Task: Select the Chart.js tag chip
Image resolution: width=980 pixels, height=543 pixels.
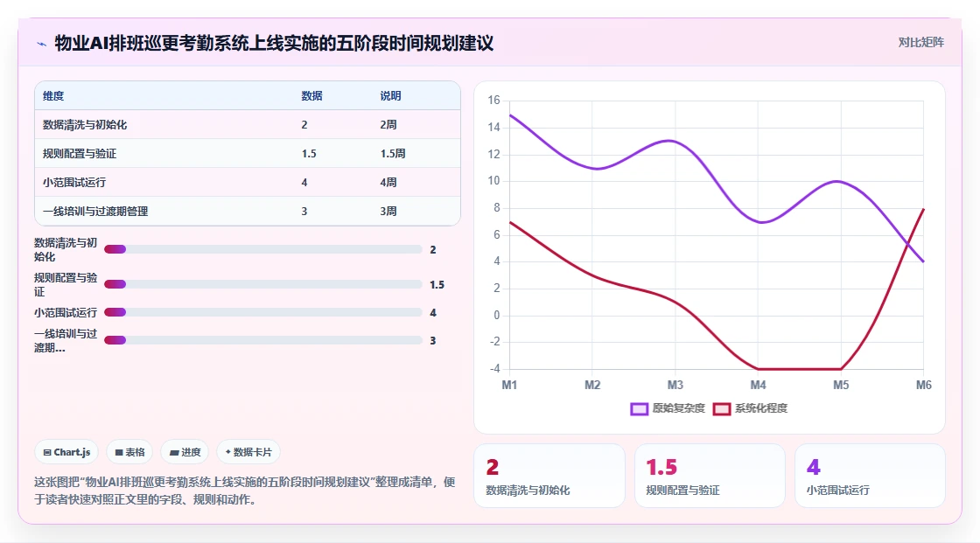Action: (66, 452)
